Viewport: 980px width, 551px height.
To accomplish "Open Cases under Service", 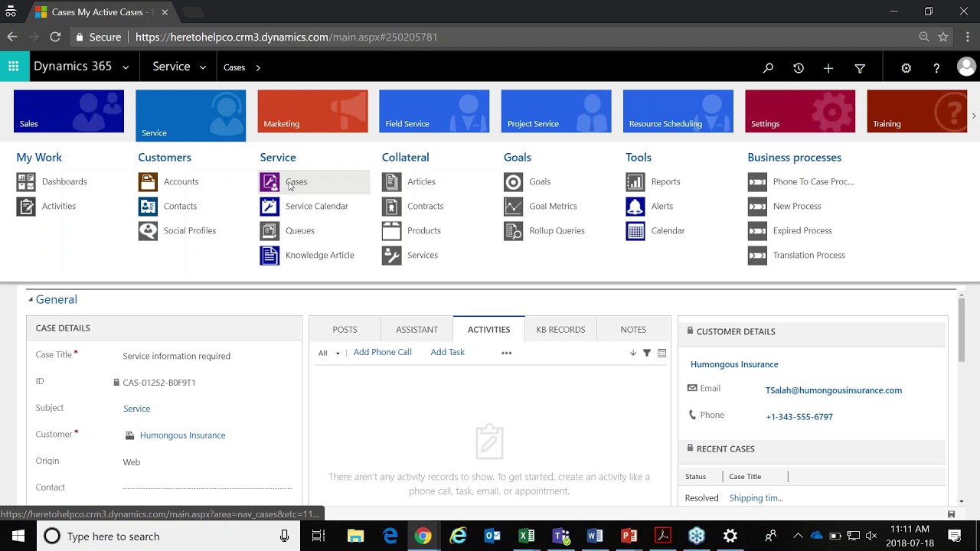I will 314,181.
